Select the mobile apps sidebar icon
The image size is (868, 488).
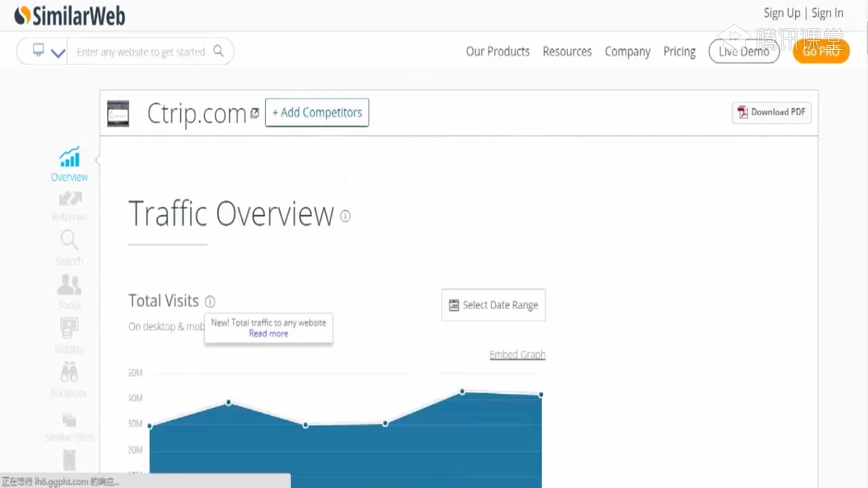point(69,460)
